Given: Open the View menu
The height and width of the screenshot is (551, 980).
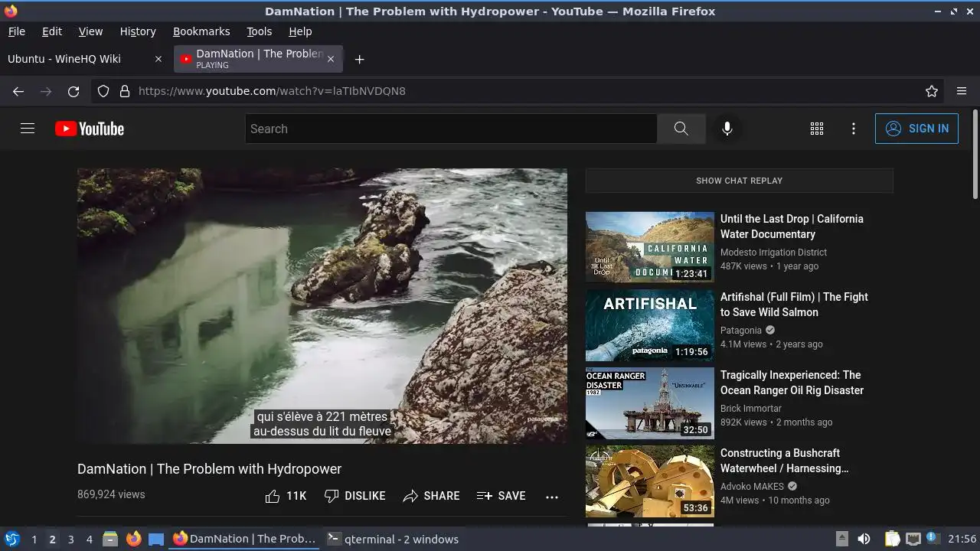Looking at the screenshot, I should coord(90,31).
